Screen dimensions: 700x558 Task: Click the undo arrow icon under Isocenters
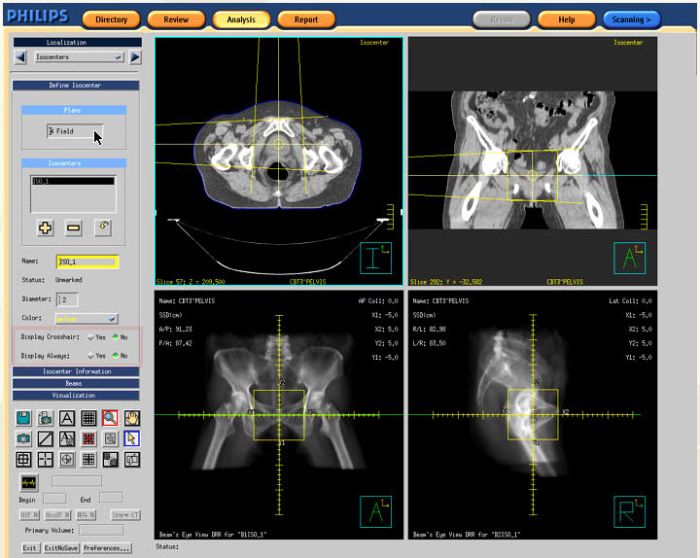102,228
